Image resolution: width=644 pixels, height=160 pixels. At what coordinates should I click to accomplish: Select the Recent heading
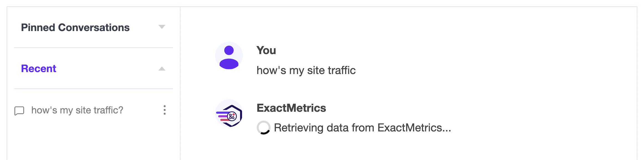pos(39,68)
